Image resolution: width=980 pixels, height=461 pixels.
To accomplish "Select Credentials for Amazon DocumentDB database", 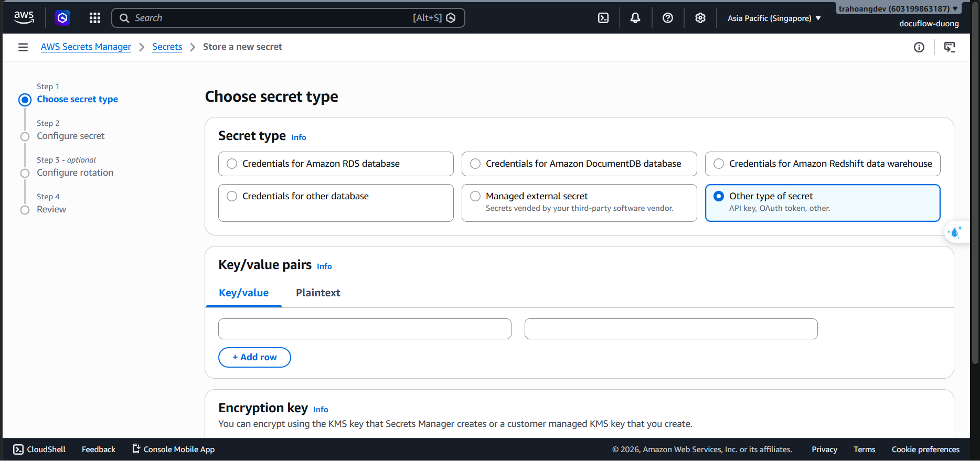I will (x=579, y=164).
